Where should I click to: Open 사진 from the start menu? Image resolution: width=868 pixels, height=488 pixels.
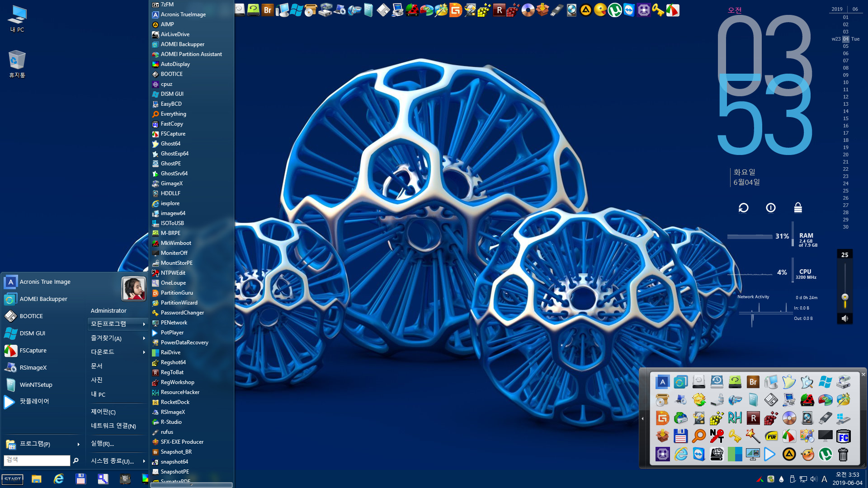click(97, 380)
